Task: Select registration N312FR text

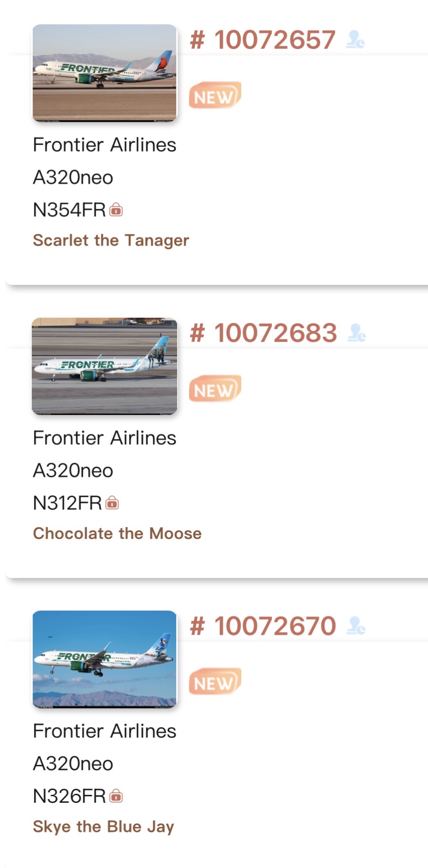Action: [x=68, y=503]
